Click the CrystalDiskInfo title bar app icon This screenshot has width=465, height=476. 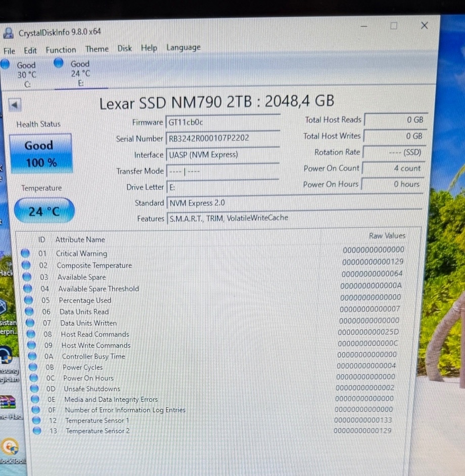coord(9,33)
